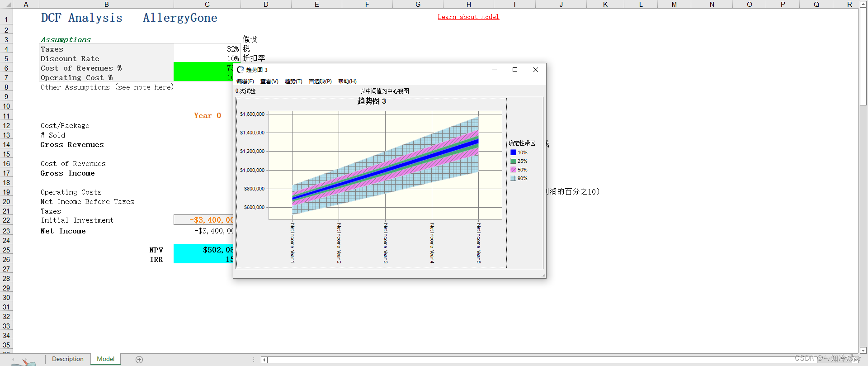
Task: Select the Model sheet tab
Action: (x=106, y=359)
